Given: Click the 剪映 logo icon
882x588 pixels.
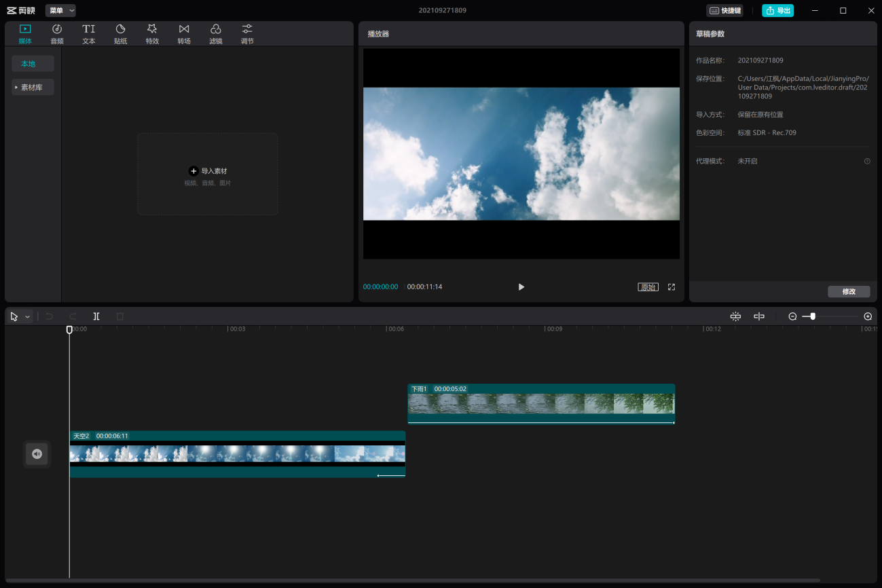Looking at the screenshot, I should (x=21, y=11).
